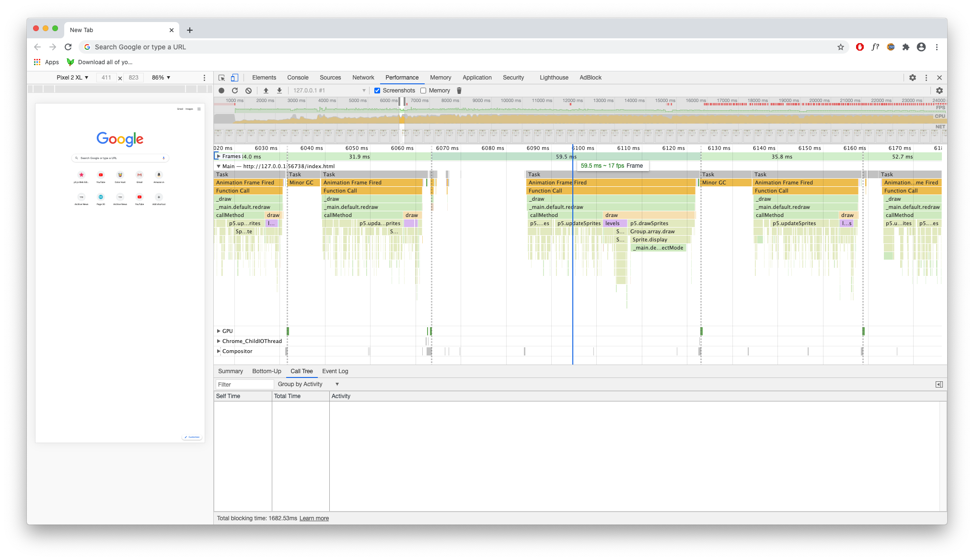The height and width of the screenshot is (560, 974).
Task: Clear the performance recording
Action: 248,91
